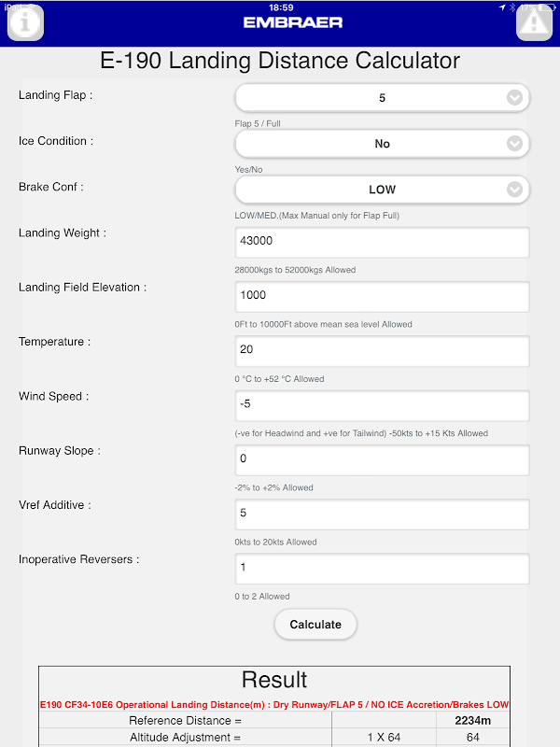Click the Landing Flap dropdown arrow

(x=513, y=98)
